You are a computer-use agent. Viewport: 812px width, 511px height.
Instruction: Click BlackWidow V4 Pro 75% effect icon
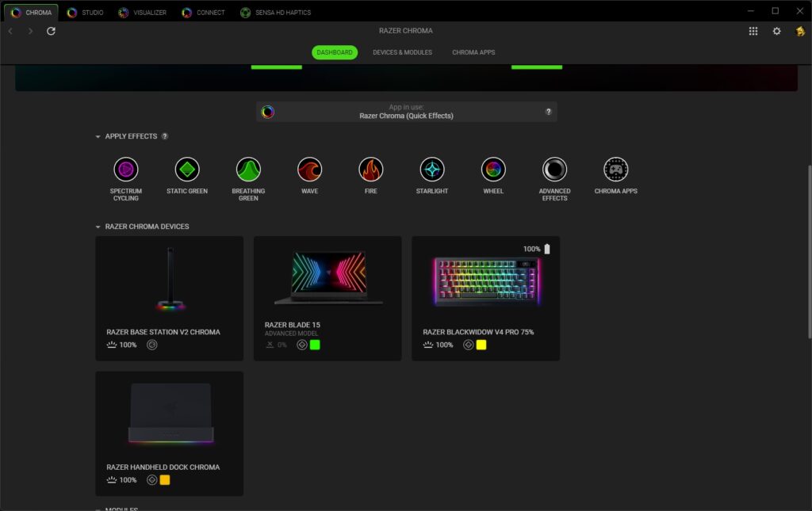(x=468, y=345)
